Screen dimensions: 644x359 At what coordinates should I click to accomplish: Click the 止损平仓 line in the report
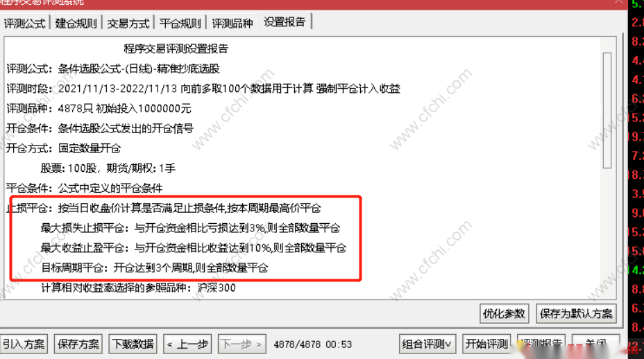coord(164,208)
